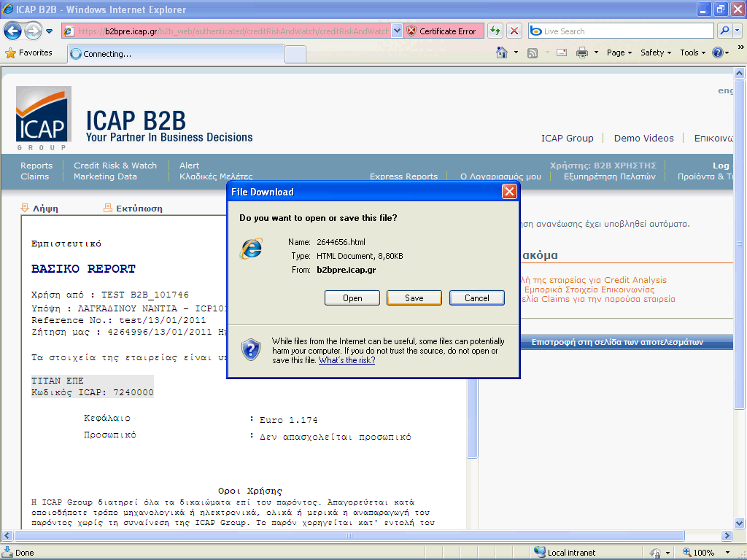The width and height of the screenshot is (747, 560).
Task: Go to the Home page icon
Action: point(502,52)
